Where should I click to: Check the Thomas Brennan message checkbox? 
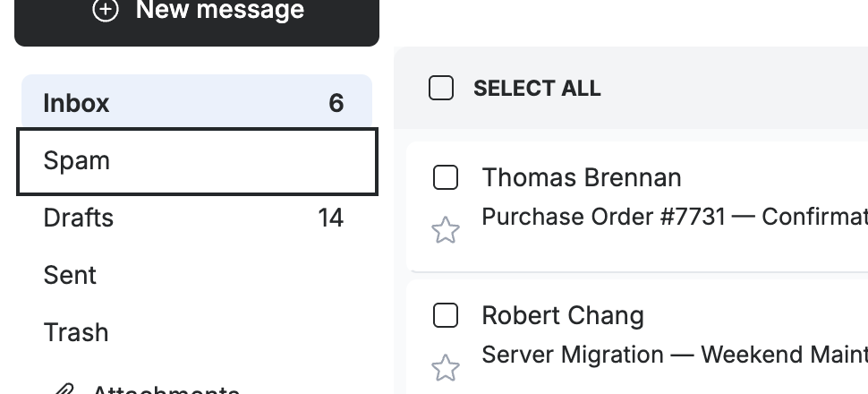click(445, 177)
